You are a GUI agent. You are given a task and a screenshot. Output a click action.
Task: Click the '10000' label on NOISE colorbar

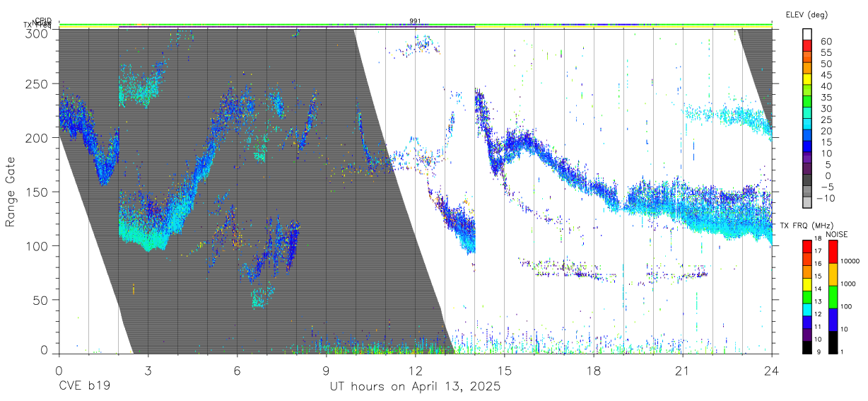point(851,262)
